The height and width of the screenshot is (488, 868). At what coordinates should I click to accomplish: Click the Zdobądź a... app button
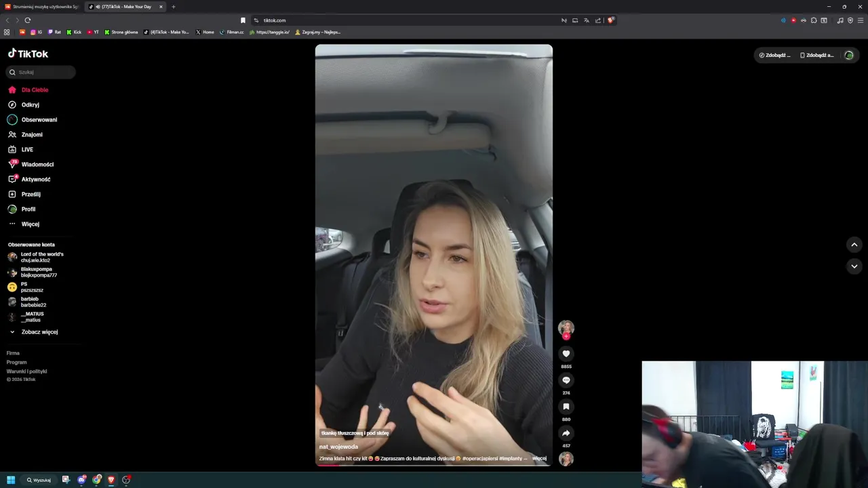(816, 55)
